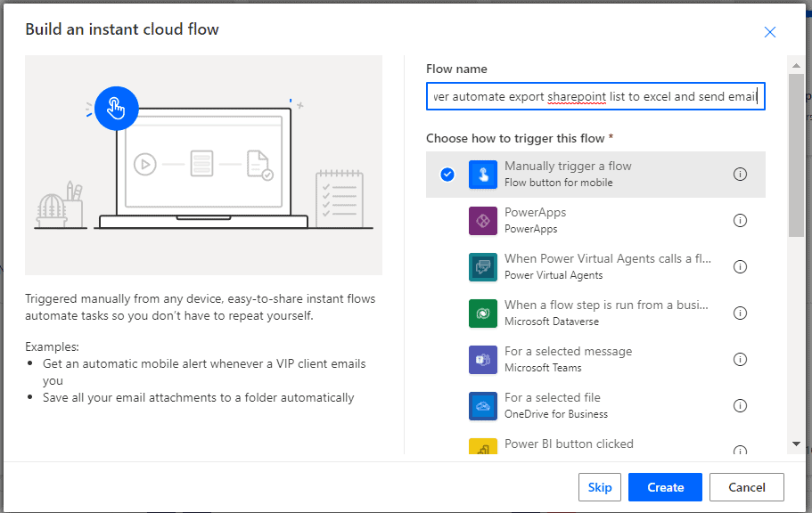Click the Microsoft Teams trigger icon
Viewport: 812px width, 513px height.
pos(482,360)
